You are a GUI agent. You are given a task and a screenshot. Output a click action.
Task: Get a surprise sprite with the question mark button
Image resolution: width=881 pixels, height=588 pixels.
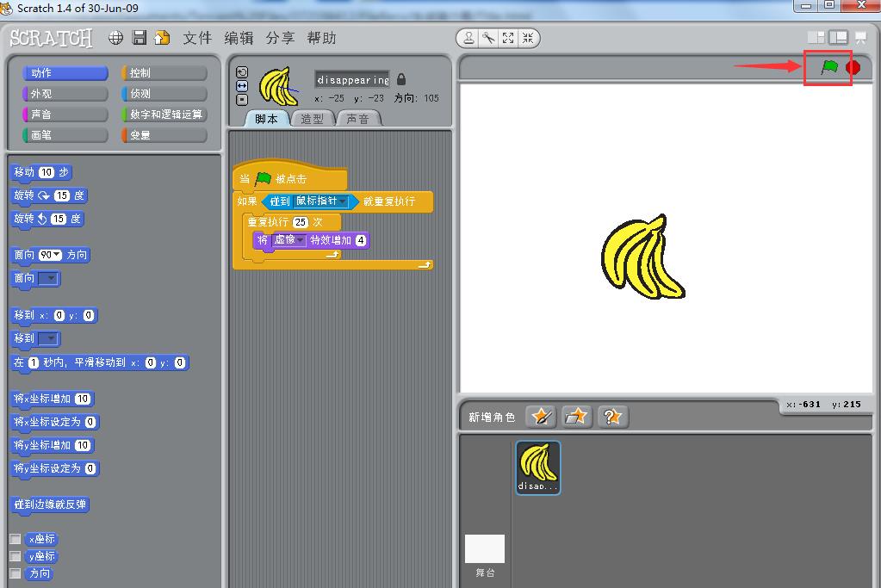(611, 417)
